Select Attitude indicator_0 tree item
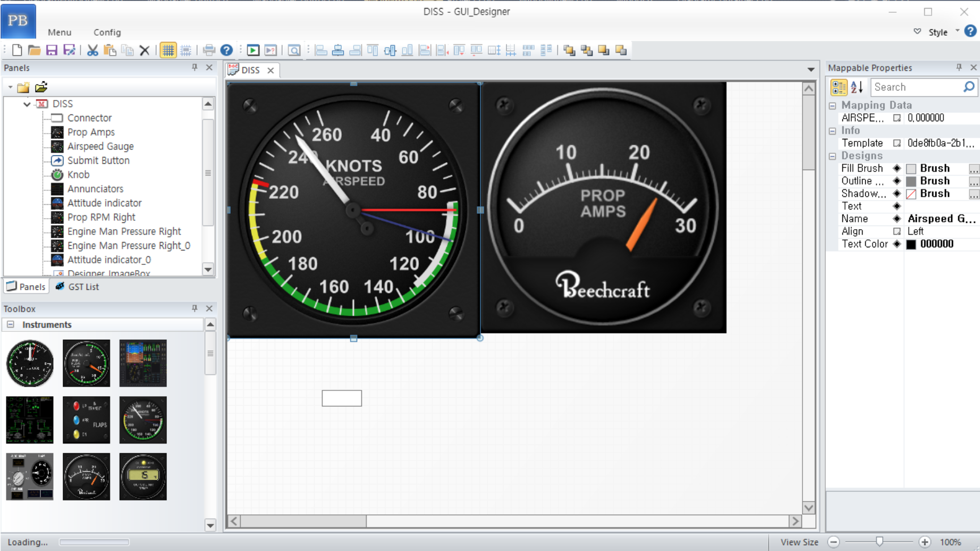Viewport: 980px width, 551px height. 109,260
